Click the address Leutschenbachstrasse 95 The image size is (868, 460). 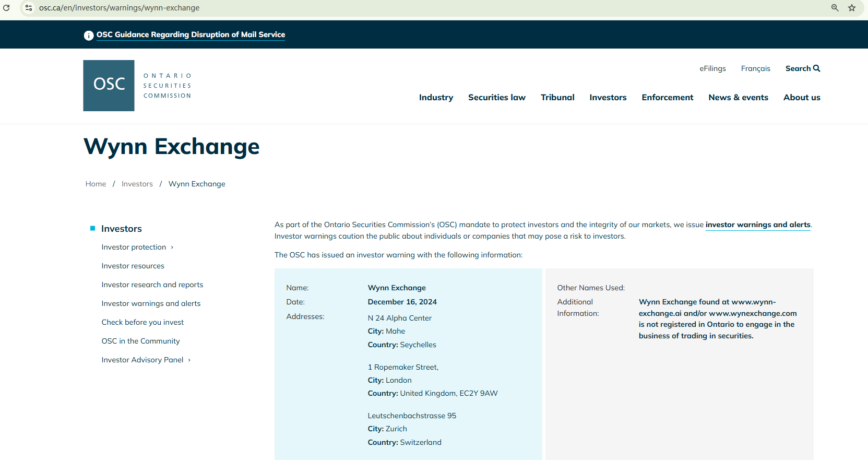point(412,416)
